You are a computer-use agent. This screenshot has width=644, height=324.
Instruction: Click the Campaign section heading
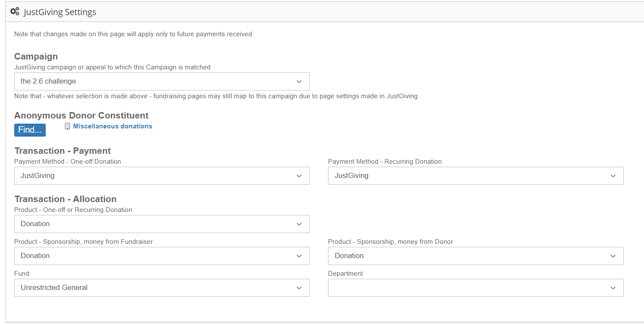[x=36, y=56]
